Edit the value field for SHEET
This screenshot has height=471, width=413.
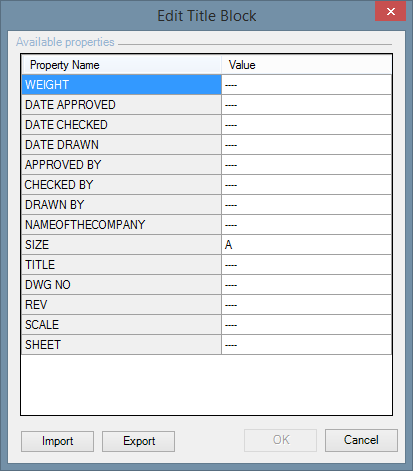pyautogui.click(x=306, y=345)
